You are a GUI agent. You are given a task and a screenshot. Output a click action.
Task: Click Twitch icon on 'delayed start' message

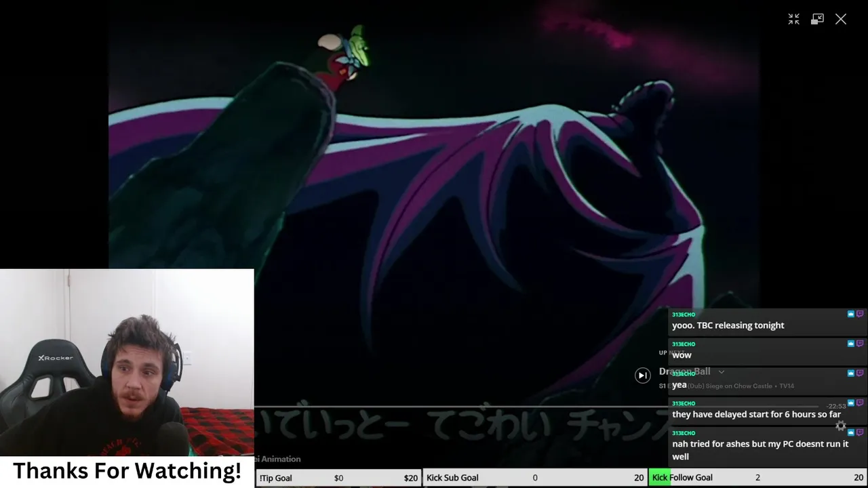pyautogui.click(x=860, y=403)
